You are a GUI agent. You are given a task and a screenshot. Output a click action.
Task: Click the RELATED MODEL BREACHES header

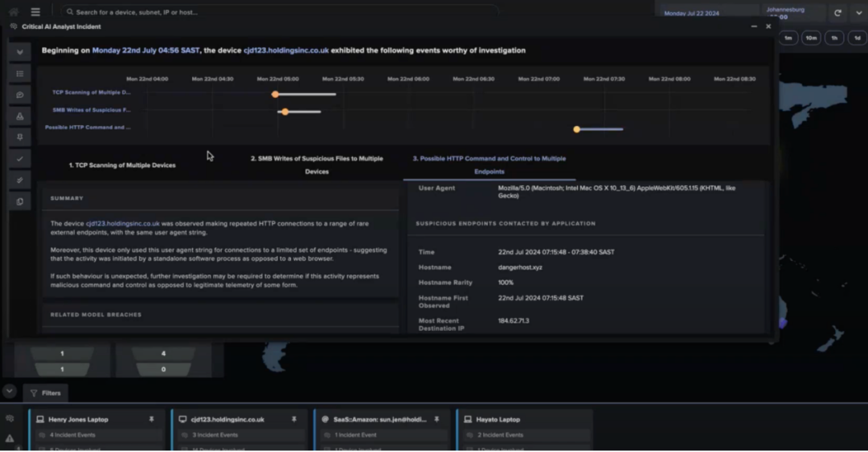(x=96, y=315)
